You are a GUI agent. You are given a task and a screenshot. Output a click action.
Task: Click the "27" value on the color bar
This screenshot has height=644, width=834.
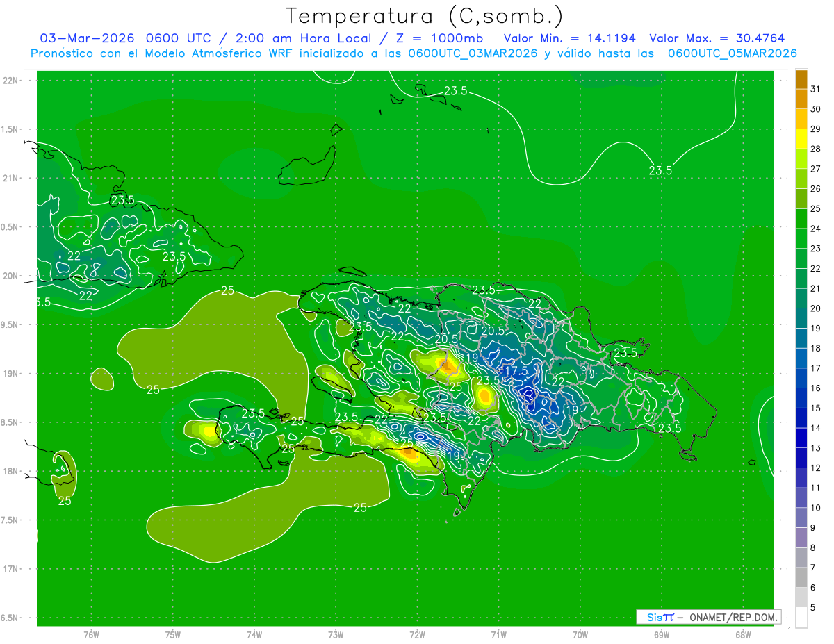click(x=815, y=169)
